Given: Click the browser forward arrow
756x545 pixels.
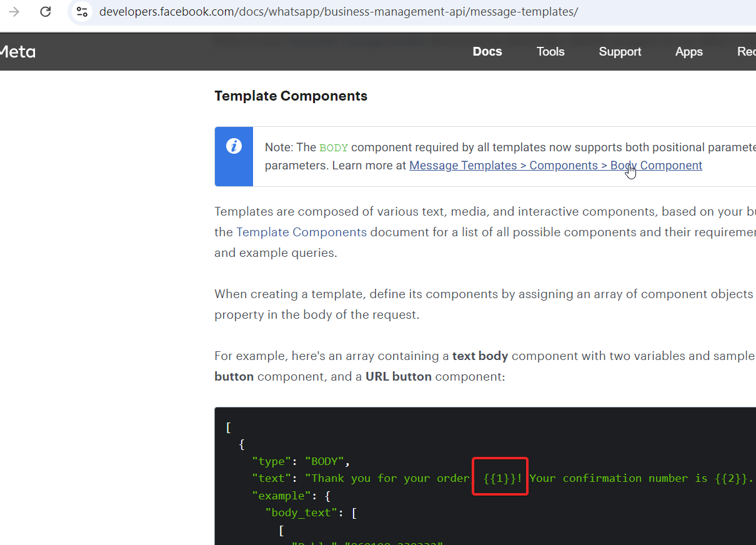Looking at the screenshot, I should point(14,12).
